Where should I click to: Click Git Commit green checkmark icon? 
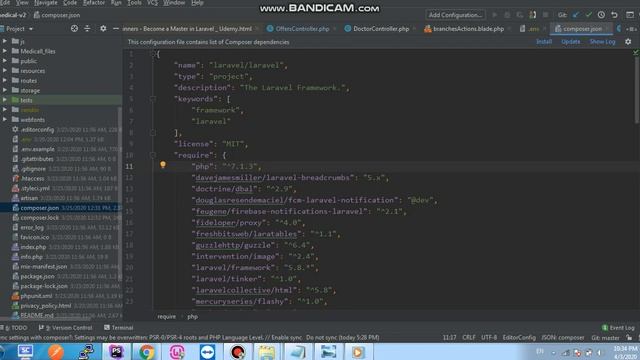589,15
